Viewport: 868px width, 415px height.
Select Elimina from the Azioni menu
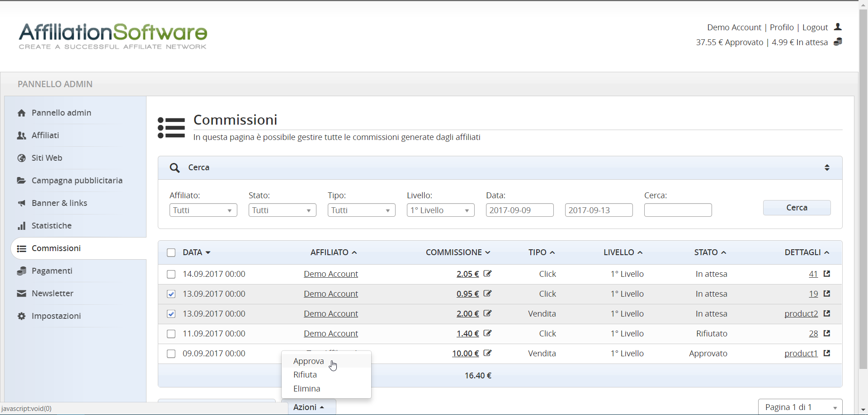326,388
